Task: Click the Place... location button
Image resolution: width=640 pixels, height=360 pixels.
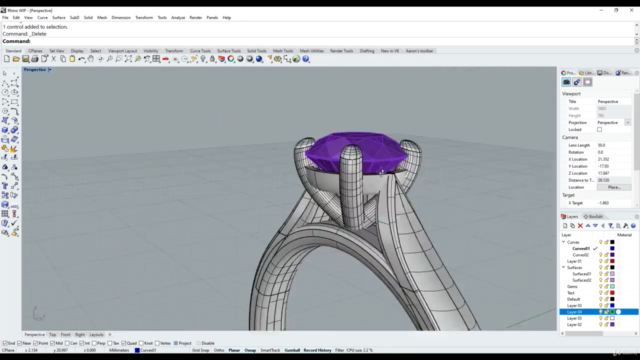Action: (x=614, y=187)
